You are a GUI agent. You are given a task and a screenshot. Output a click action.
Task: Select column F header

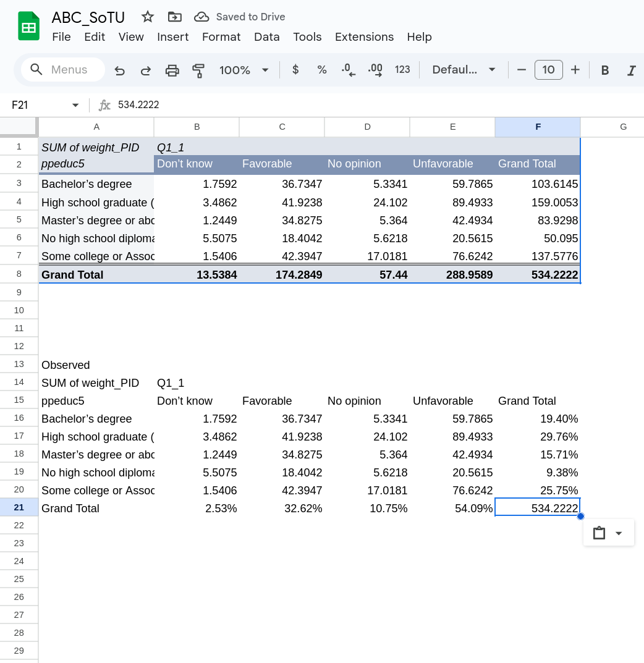click(538, 127)
